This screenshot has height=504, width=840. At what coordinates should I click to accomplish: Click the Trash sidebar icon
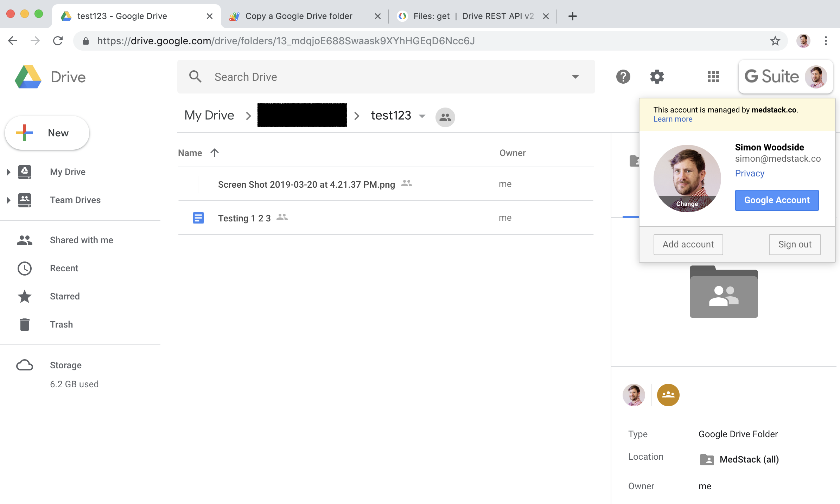[24, 324]
